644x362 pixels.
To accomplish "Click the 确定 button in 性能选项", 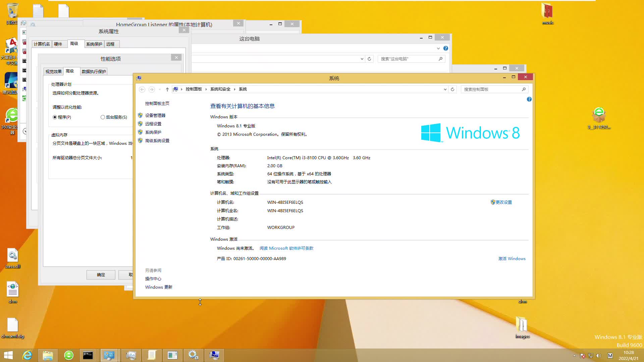I will (101, 275).
